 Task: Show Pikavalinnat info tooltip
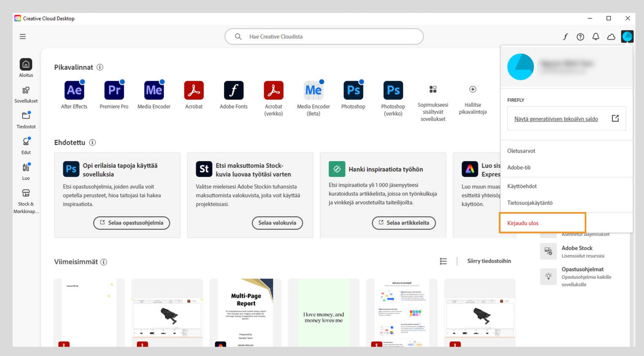click(100, 67)
